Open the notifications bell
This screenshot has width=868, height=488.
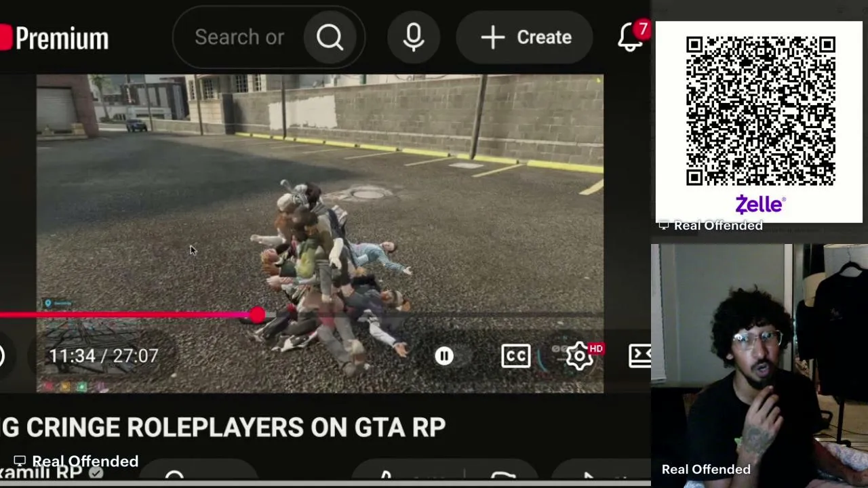click(631, 37)
